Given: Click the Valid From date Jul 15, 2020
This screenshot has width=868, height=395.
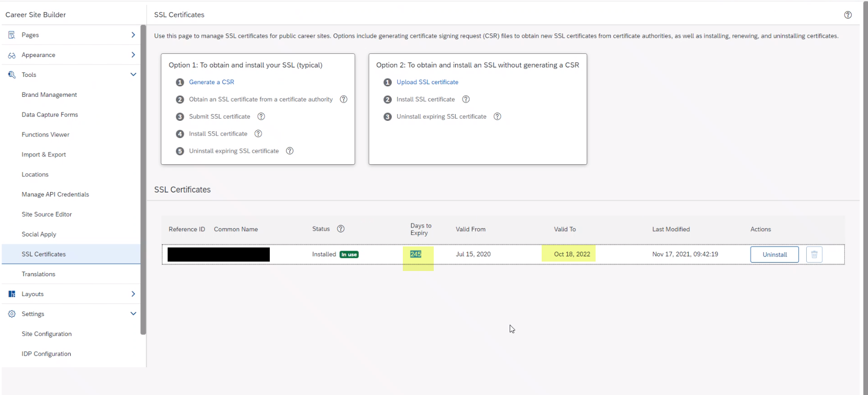Looking at the screenshot, I should click(473, 254).
